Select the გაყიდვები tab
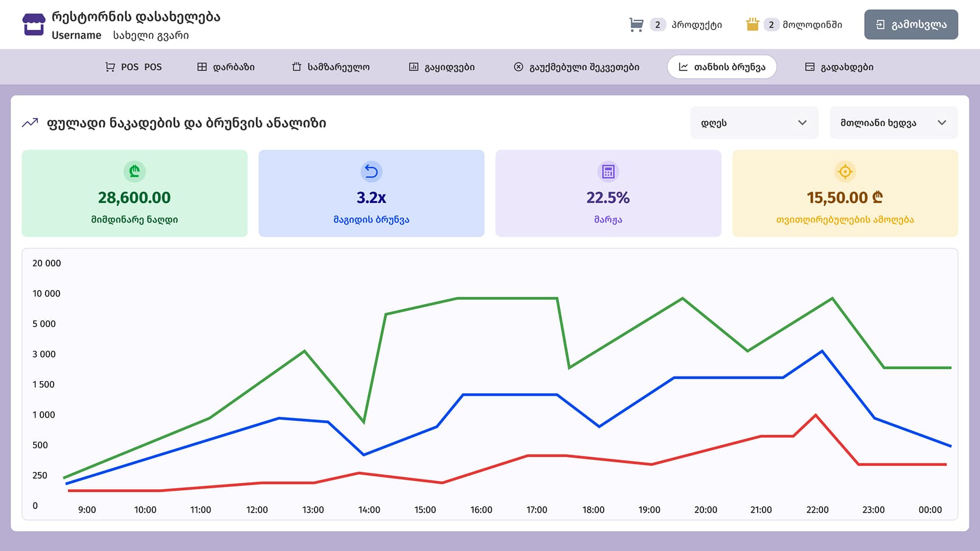Image resolution: width=980 pixels, height=551 pixels. (x=442, y=67)
